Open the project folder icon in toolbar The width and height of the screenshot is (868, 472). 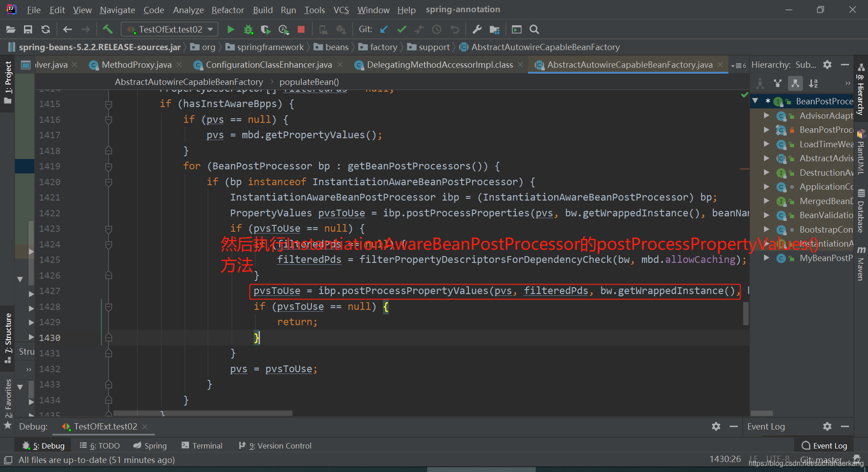(11, 29)
